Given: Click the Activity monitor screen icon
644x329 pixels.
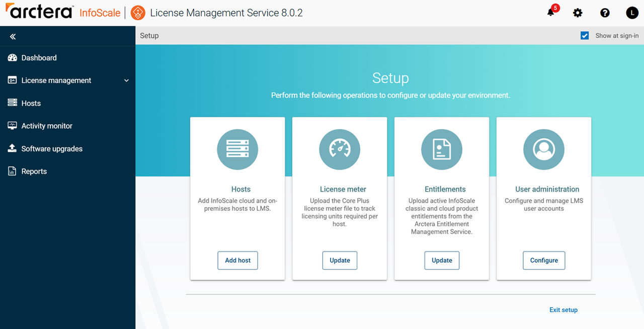Looking at the screenshot, I should (x=13, y=126).
